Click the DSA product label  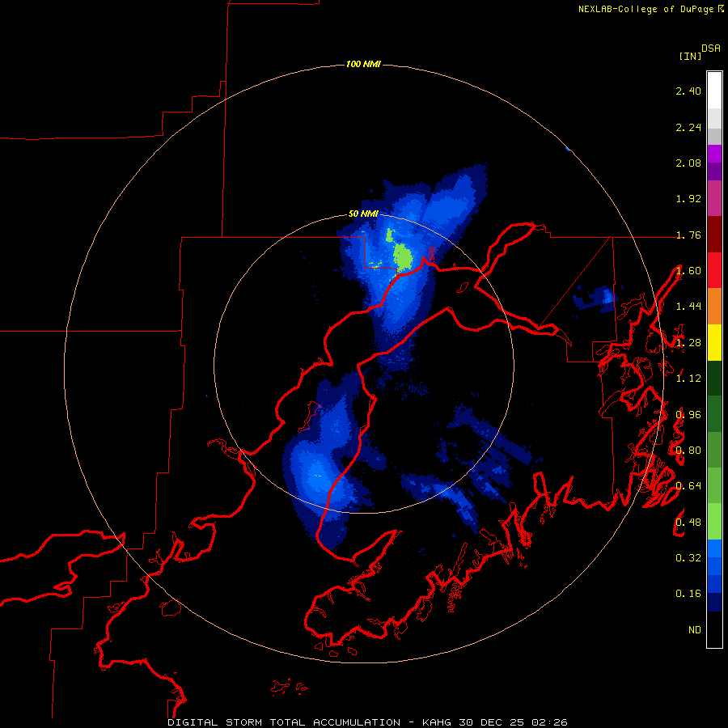711,49
